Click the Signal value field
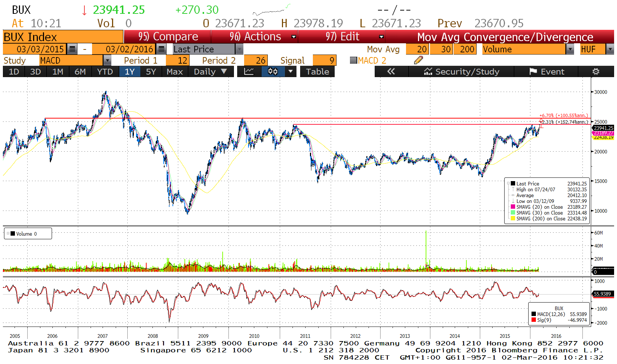617x364 pixels. click(x=325, y=60)
